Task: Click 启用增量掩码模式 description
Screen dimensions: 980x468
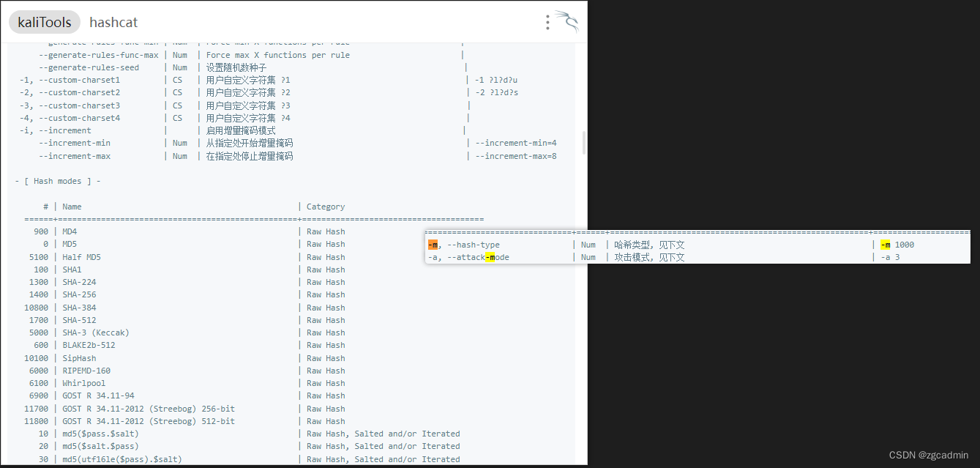Action: pos(241,130)
